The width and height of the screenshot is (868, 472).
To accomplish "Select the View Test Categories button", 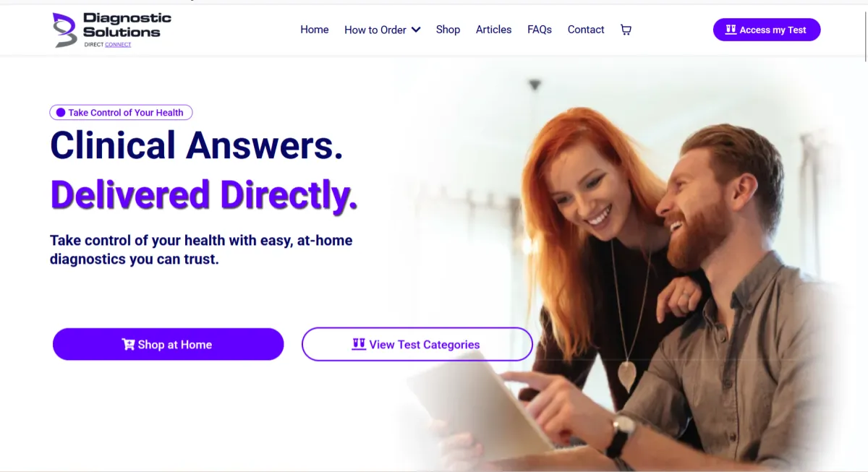I will click(417, 344).
